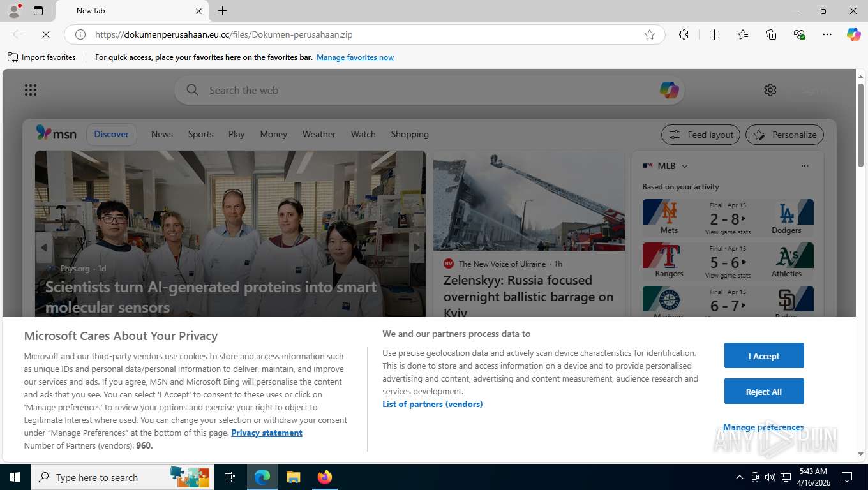Open page settings gear icon
Viewport: 868px width, 490px height.
770,90
